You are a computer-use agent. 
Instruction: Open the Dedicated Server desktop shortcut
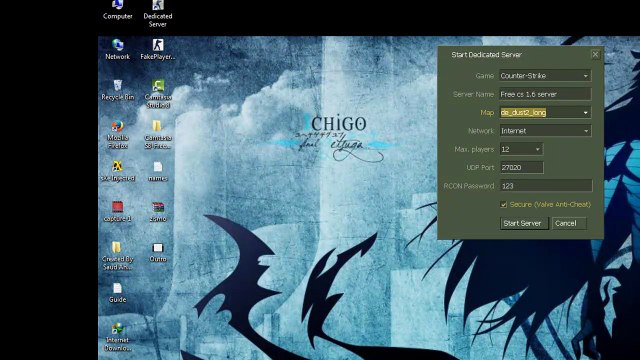[x=158, y=13]
